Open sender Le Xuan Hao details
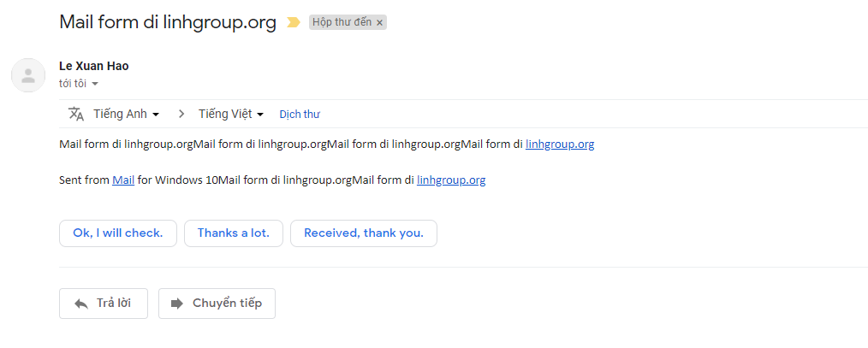868x348 pixels. click(93, 67)
